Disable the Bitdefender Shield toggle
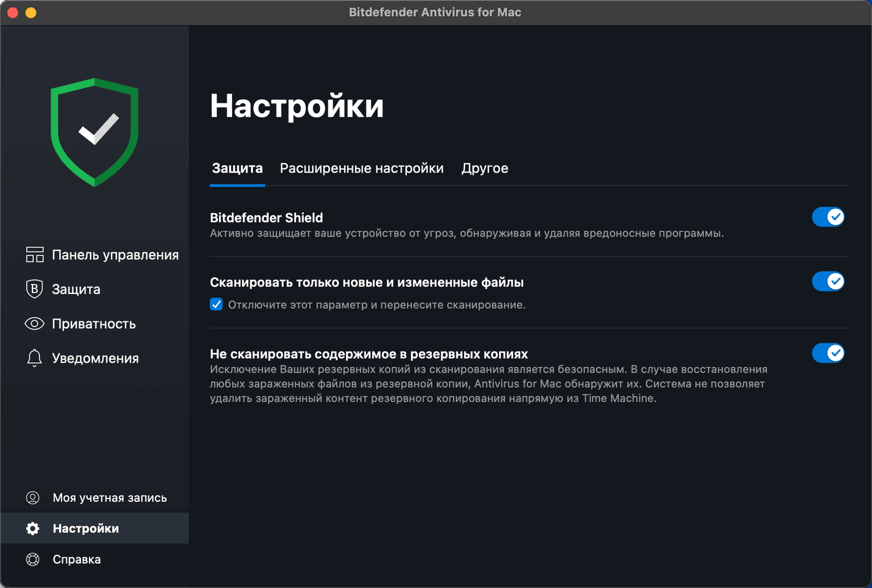The image size is (872, 588). 828,217
